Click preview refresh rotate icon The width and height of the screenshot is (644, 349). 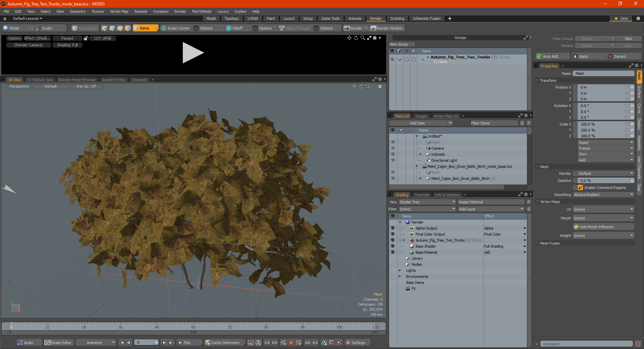coord(356,38)
